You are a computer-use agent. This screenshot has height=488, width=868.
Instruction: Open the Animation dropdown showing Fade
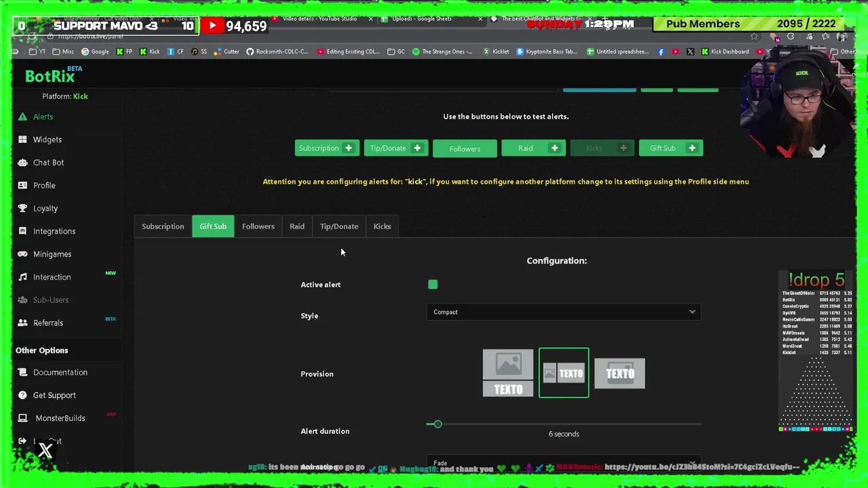click(564, 463)
